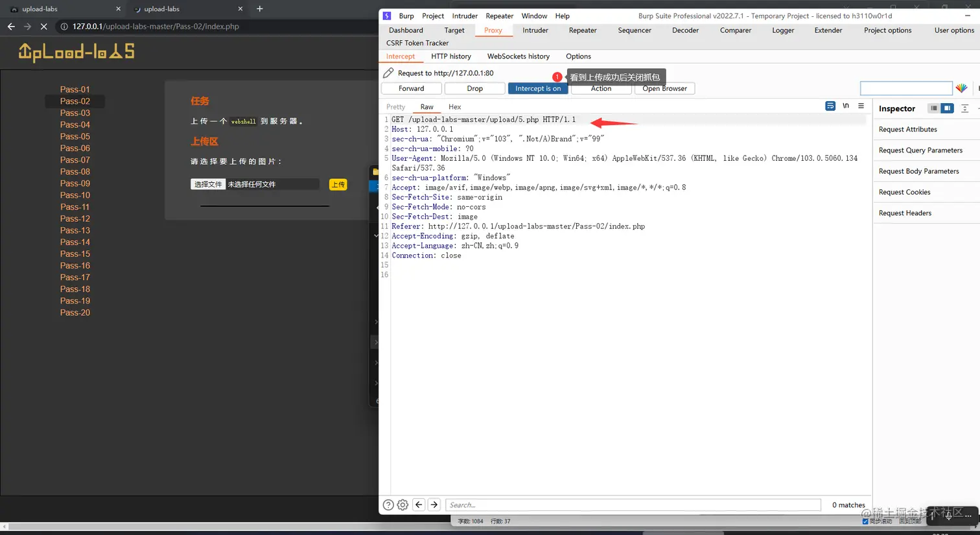Toggle show non-printable characters (\n) icon

tap(846, 106)
